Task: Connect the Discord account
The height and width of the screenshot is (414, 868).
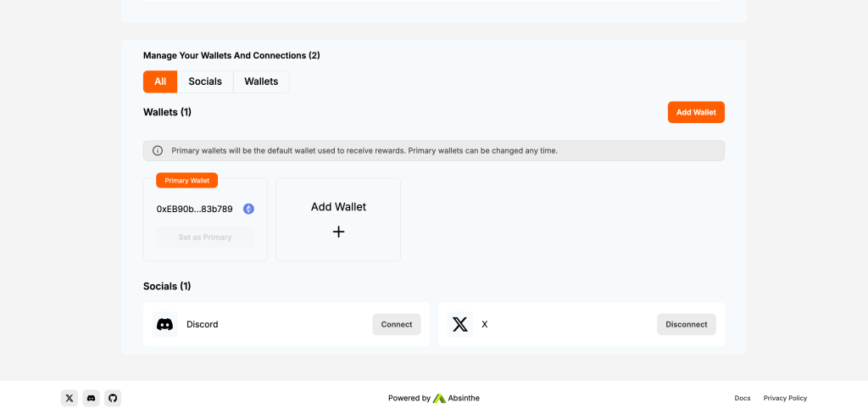Action: (396, 324)
